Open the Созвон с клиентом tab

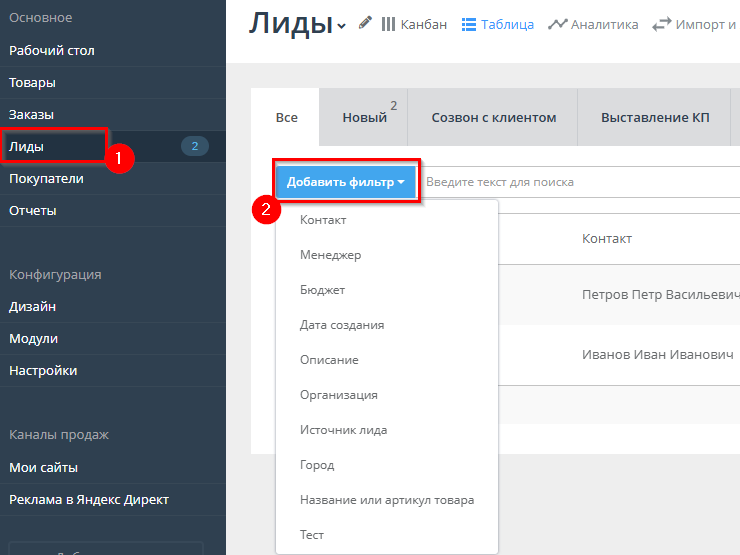click(x=493, y=118)
